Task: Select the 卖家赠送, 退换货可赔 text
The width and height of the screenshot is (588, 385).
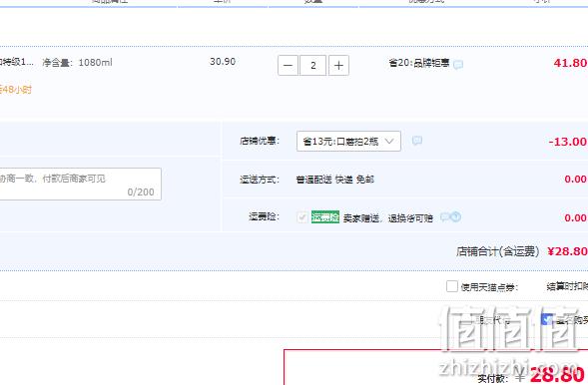Action: (x=387, y=217)
